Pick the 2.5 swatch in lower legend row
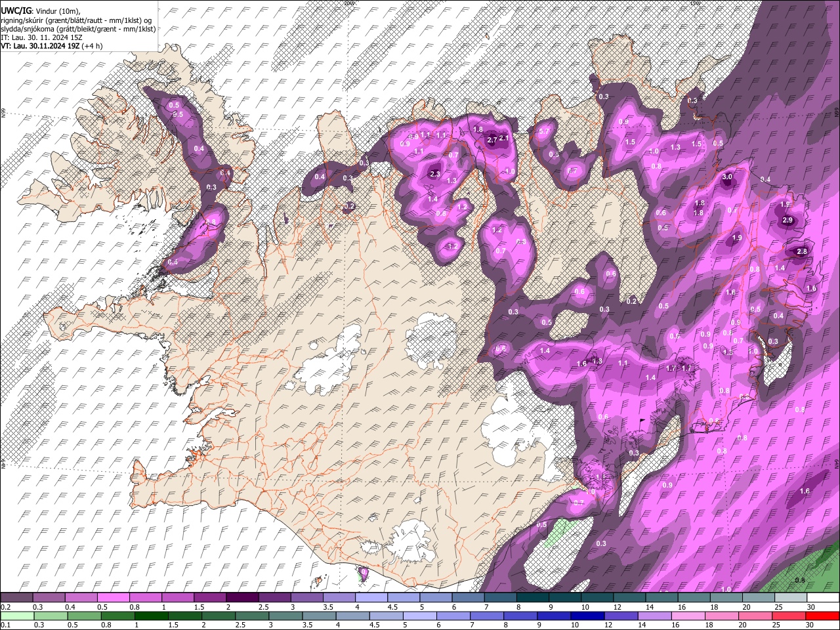This screenshot has height=630, width=840. coord(252,616)
